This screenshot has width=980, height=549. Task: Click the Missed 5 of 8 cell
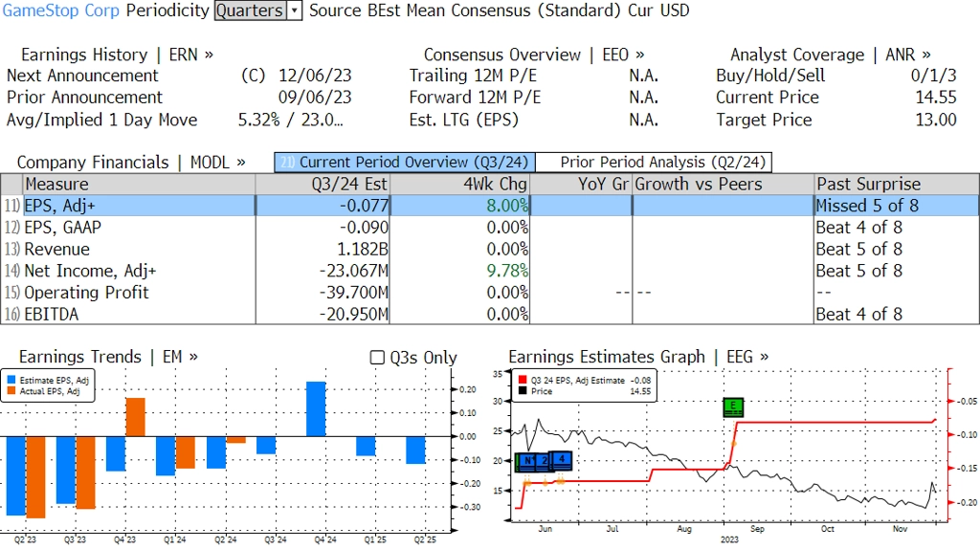click(867, 206)
